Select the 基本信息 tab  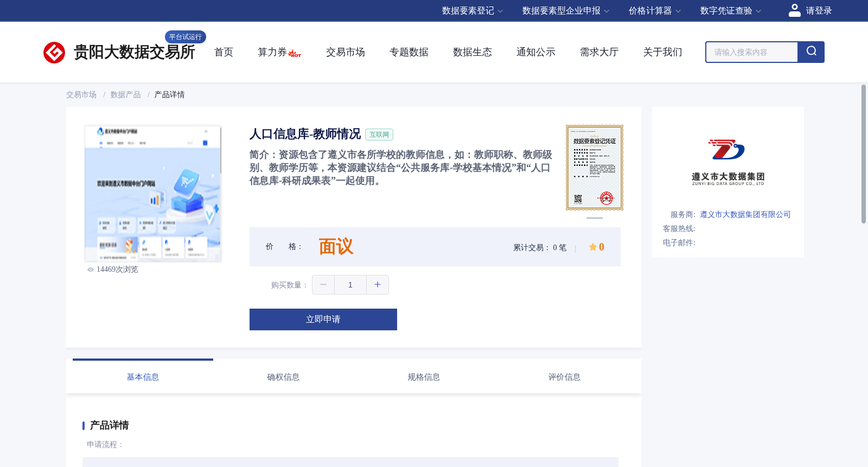coord(143,377)
